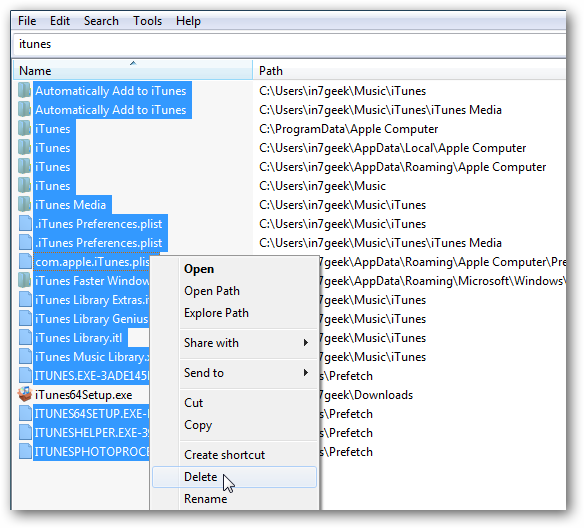The image size is (584, 528).
Task: Choose Explore Path in context menu
Action: click(x=216, y=313)
